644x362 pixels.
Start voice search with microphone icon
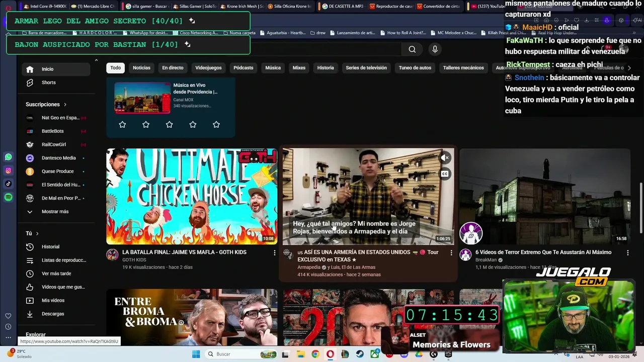click(x=435, y=49)
